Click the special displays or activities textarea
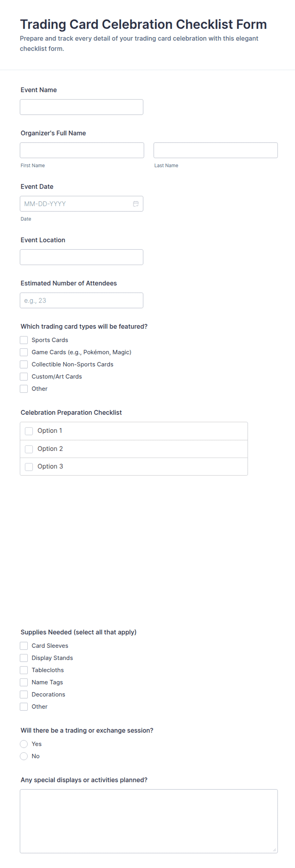Screen dimensions: 295x868 click(149, 821)
